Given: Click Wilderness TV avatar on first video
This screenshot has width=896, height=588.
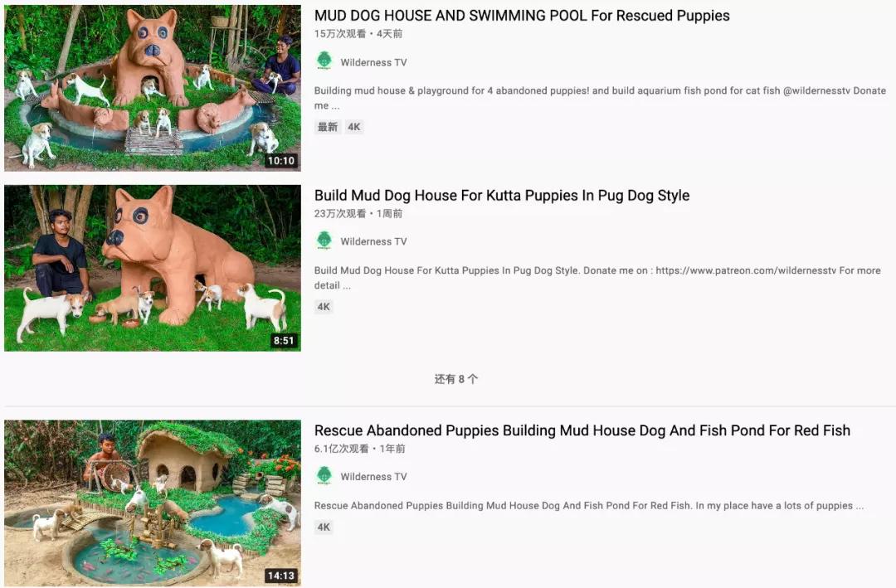Looking at the screenshot, I should pyautogui.click(x=324, y=61).
